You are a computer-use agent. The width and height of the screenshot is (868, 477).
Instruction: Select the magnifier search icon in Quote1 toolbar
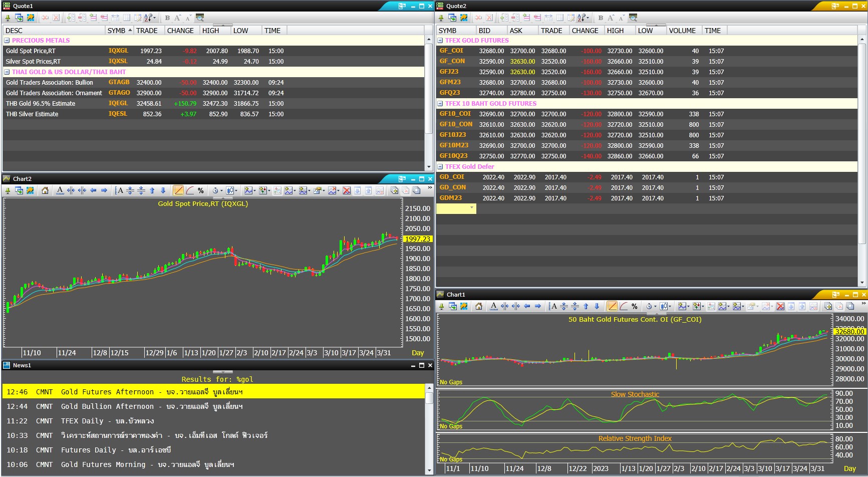tap(201, 18)
